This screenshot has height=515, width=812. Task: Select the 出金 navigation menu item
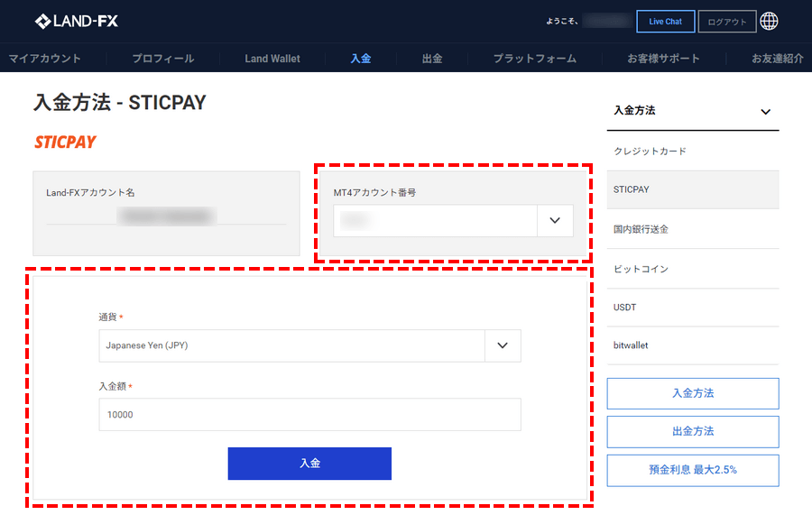[x=432, y=59]
